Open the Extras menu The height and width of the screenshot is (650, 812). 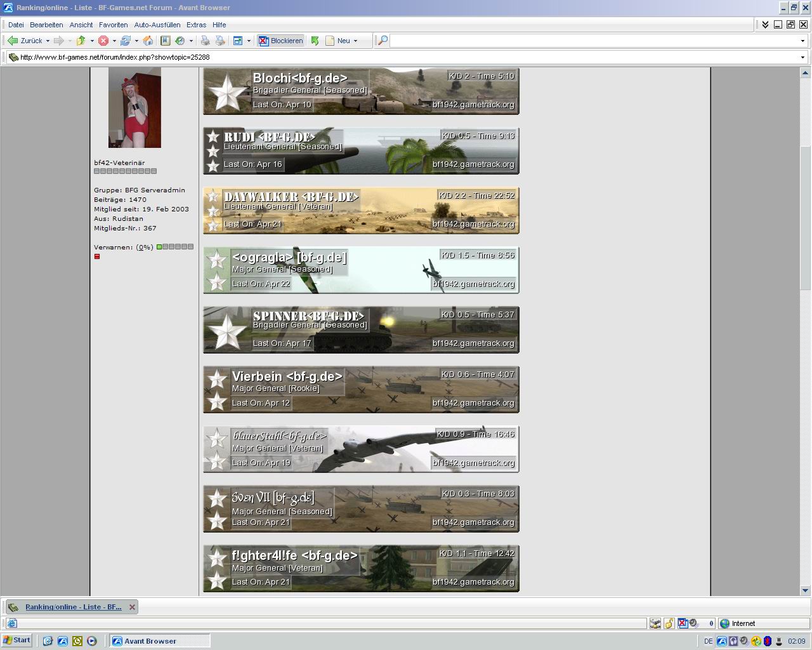(196, 25)
